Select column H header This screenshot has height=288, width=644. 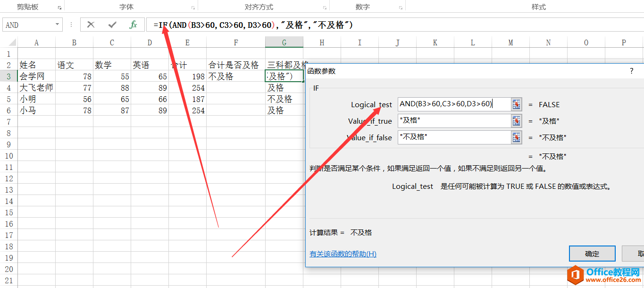pos(322,42)
